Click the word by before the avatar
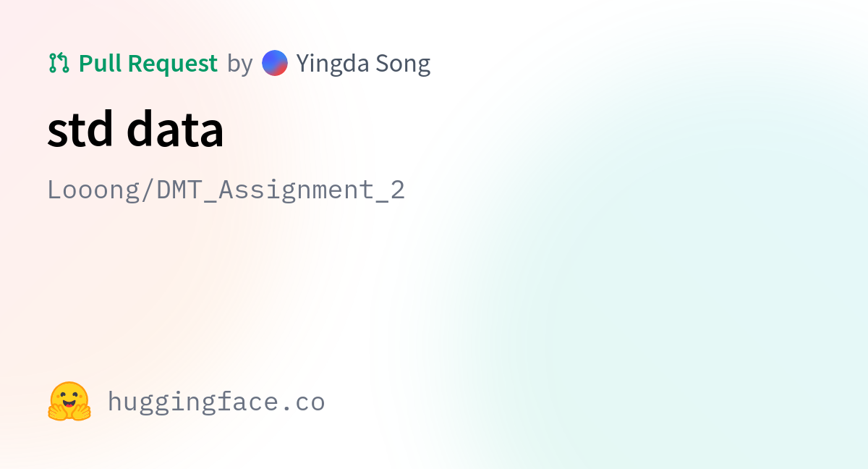 pyautogui.click(x=239, y=64)
